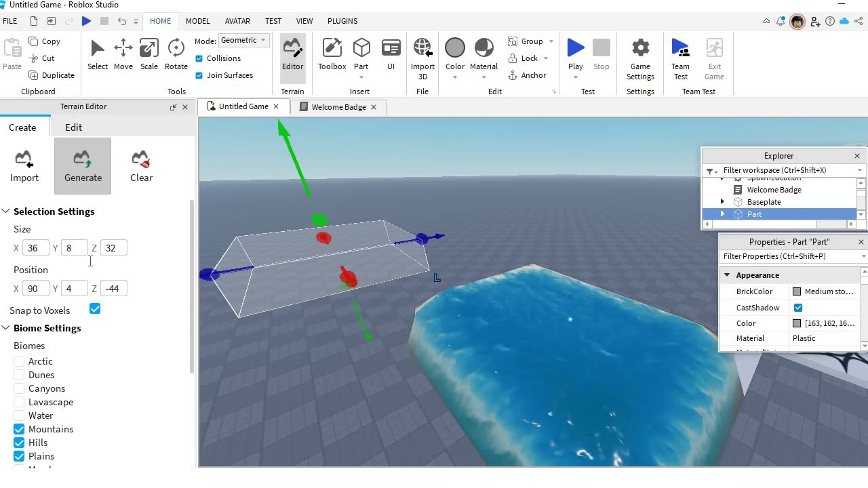Click Import 3D icon

[422, 48]
